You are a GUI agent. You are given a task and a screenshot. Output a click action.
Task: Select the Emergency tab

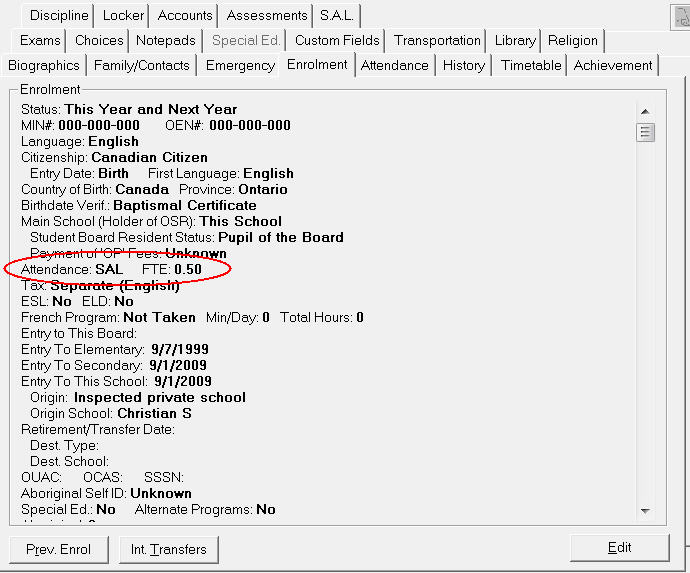tap(240, 65)
